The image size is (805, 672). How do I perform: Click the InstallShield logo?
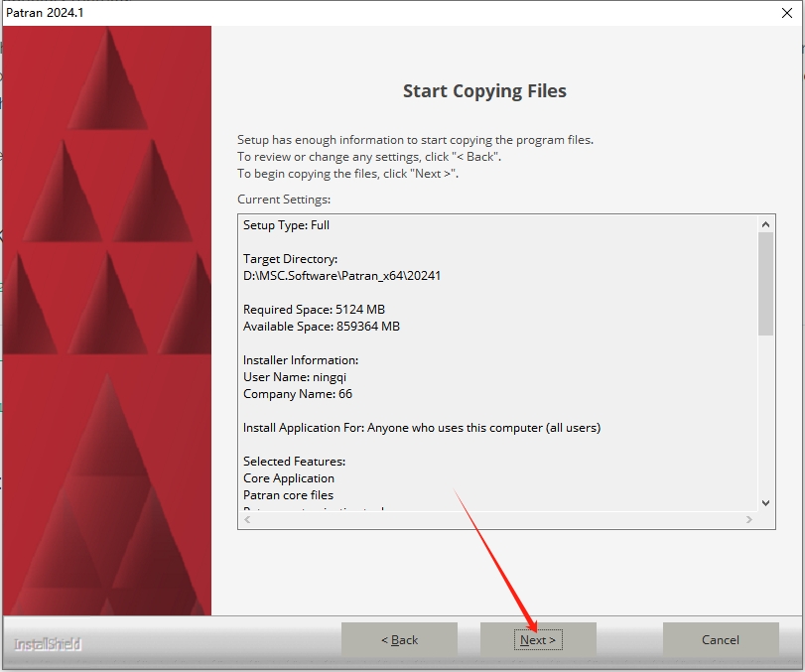[x=48, y=644]
